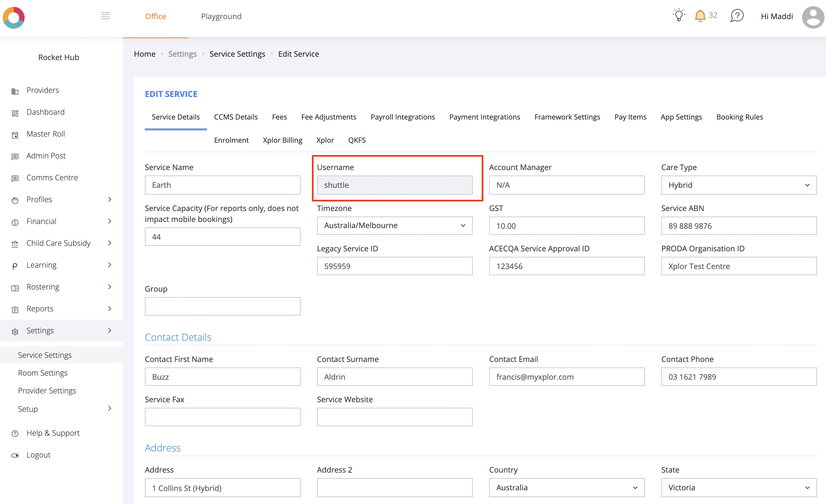Switch to the CCMS Details tab
The width and height of the screenshot is (826, 504).
(x=236, y=117)
